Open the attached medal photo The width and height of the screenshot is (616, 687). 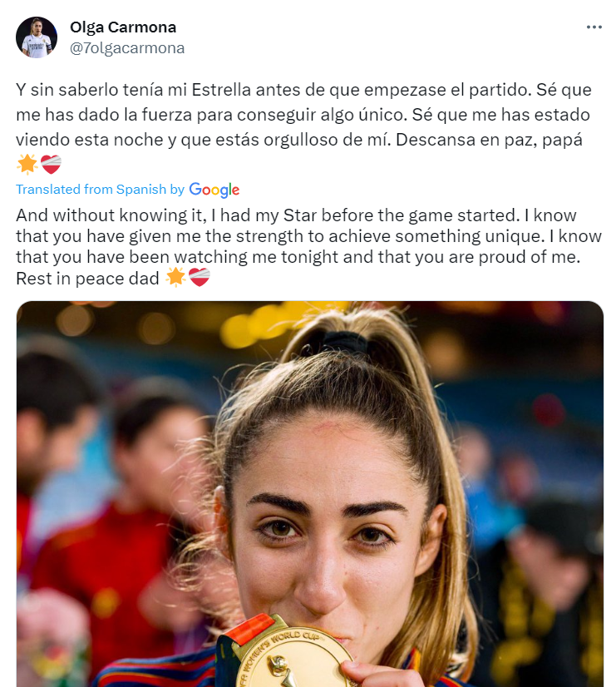(x=310, y=494)
